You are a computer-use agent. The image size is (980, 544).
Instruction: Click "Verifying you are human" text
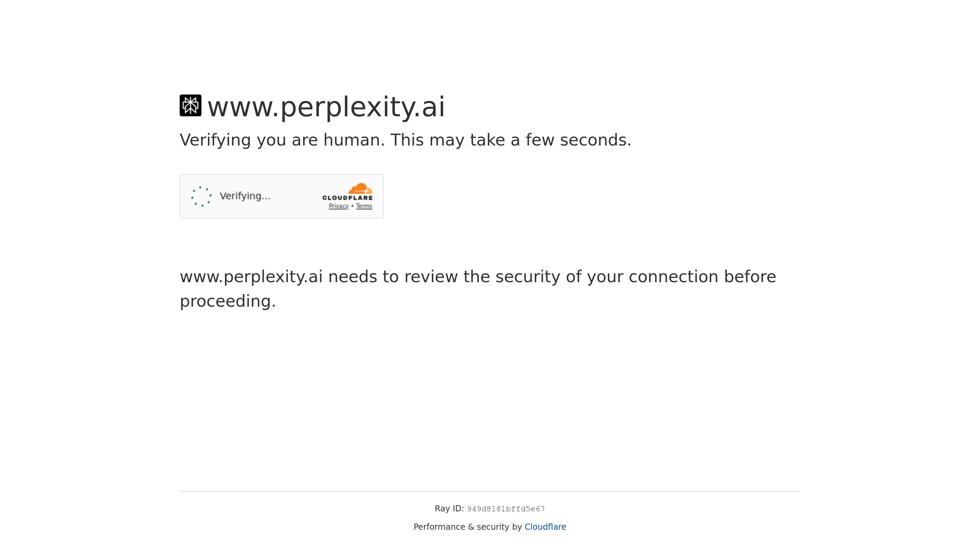pos(282,140)
